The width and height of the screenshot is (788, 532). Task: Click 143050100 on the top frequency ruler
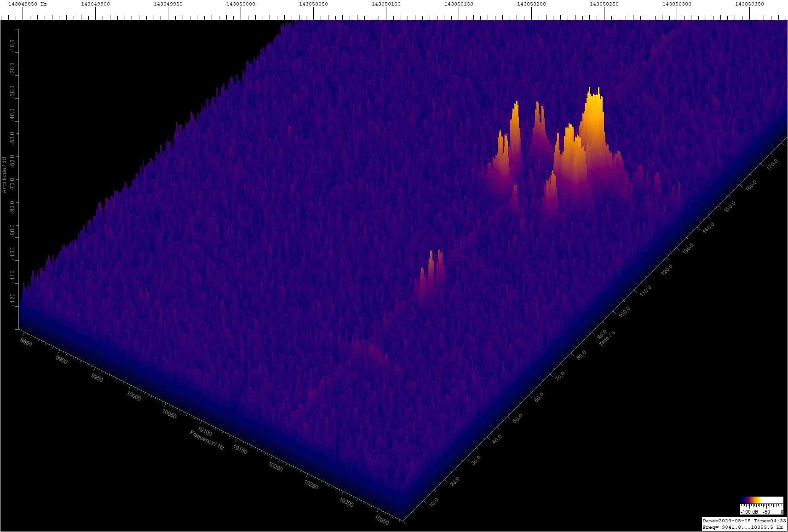click(x=386, y=4)
